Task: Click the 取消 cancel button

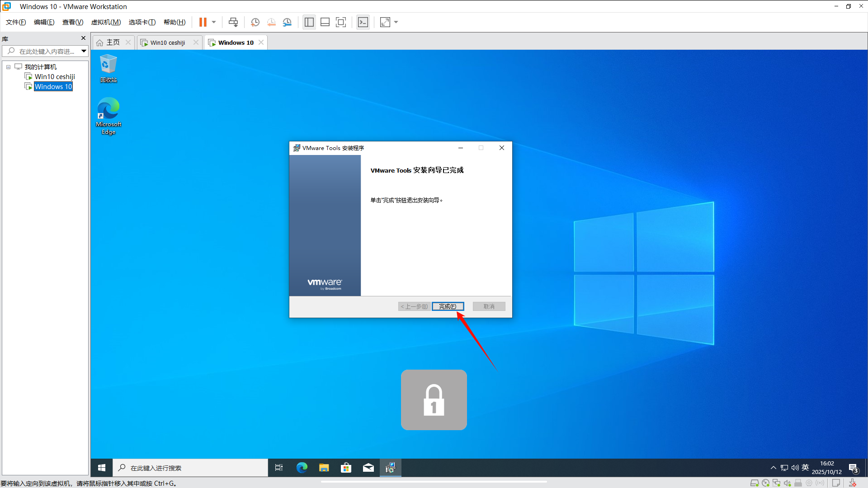Action: (x=489, y=306)
